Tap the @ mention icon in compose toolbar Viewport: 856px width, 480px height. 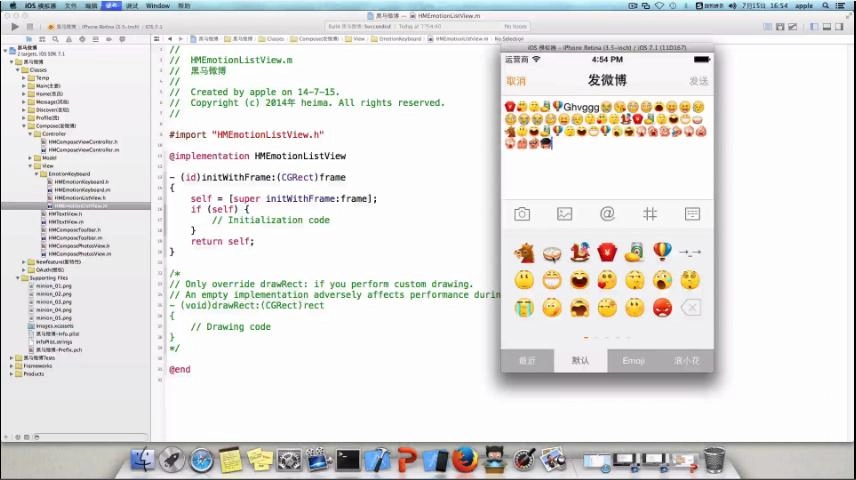pyautogui.click(x=607, y=214)
